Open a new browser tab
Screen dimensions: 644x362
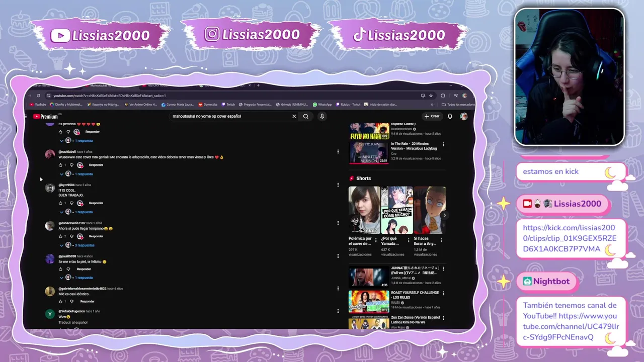pyautogui.click(x=258, y=85)
